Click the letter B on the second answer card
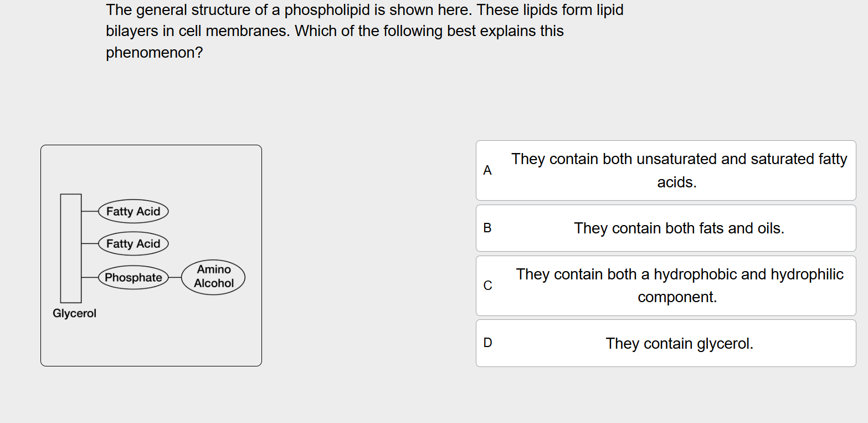This screenshot has height=423, width=868. pos(487,228)
